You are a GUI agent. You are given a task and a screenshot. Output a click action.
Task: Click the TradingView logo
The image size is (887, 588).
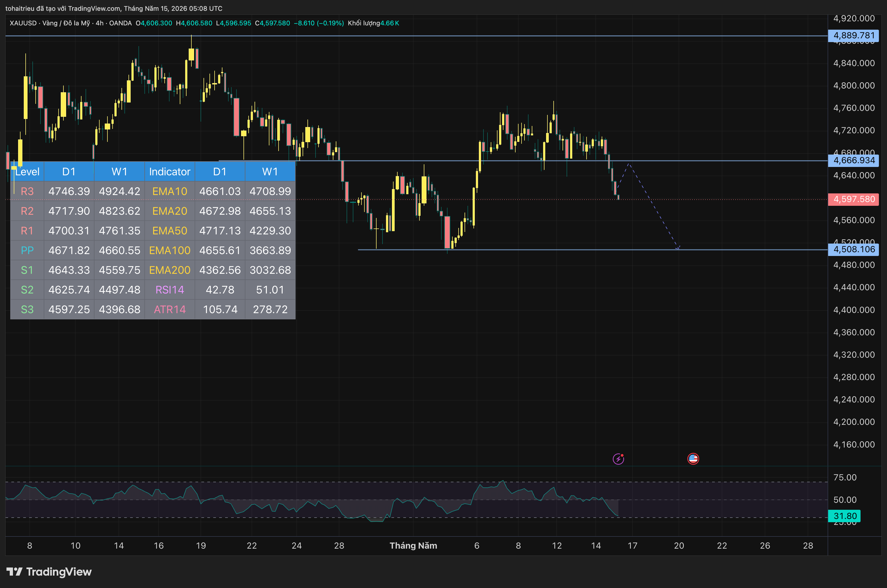point(49,572)
